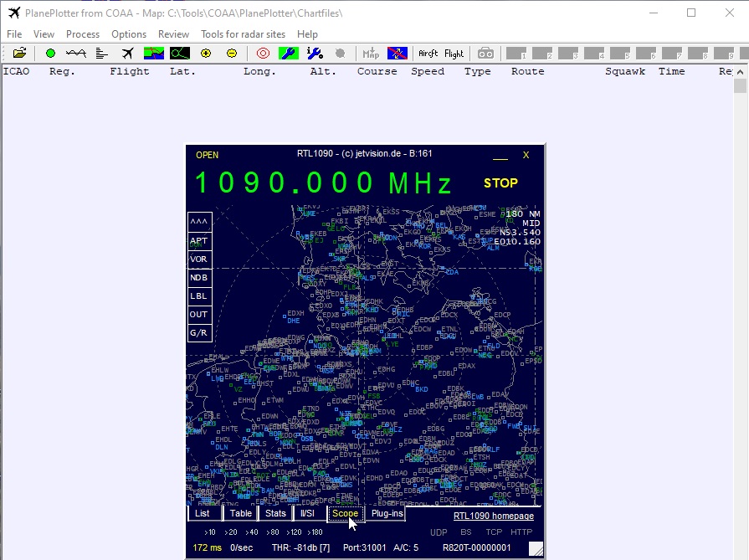Click the THR: -81db [7] status text
Viewport: 749px width, 560px height.
[300, 547]
